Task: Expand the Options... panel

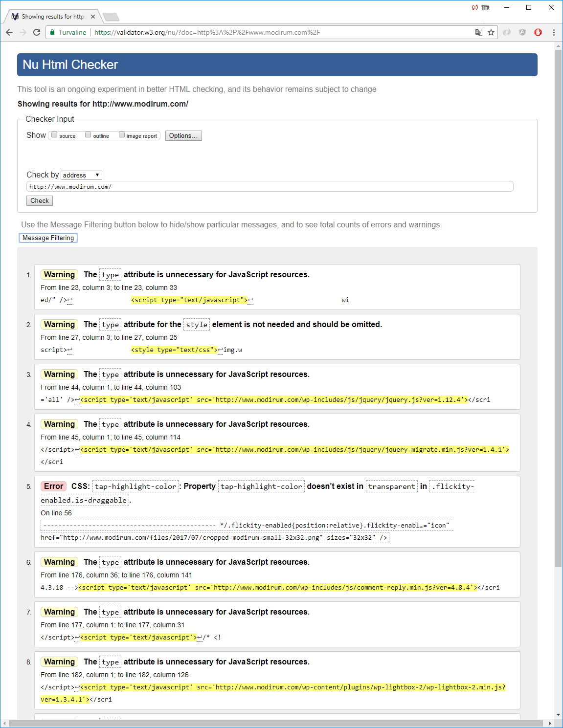Action: tap(183, 136)
